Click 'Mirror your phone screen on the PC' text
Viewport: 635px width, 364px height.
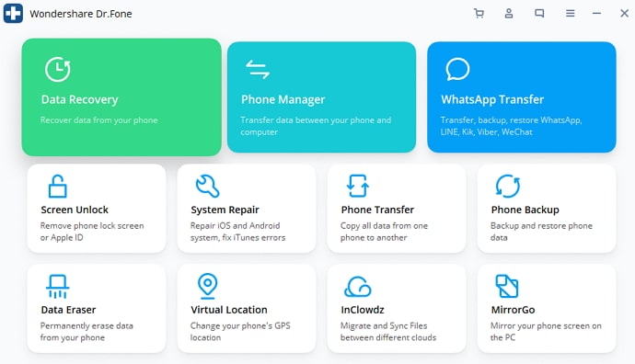(x=546, y=332)
